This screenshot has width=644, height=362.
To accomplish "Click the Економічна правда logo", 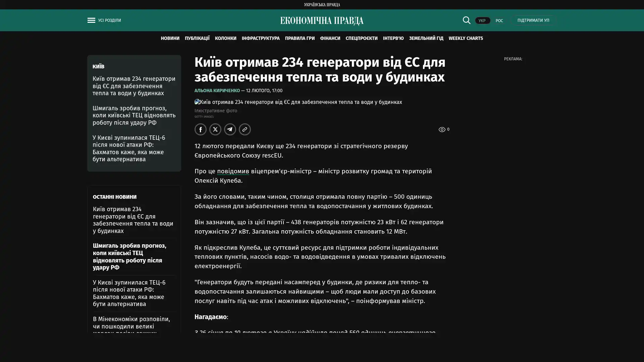I will [x=322, y=21].
